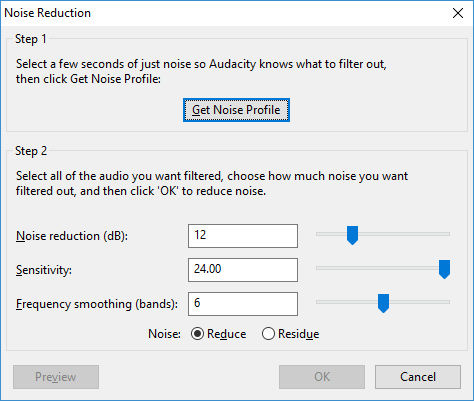Click the Get Noise Profile button
474x401 pixels.
236,110
